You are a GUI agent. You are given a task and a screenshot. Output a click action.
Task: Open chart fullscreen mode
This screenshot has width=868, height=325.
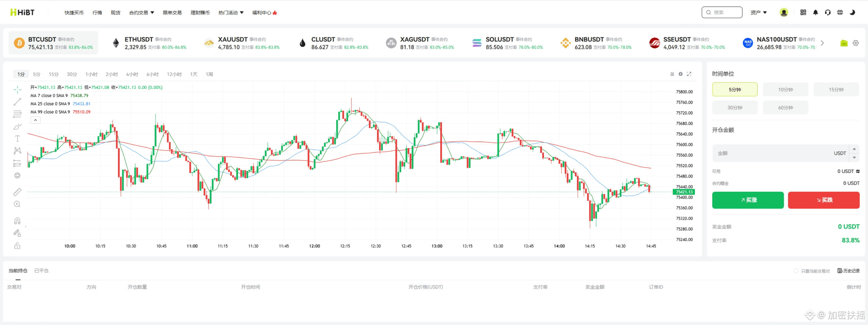[689, 74]
